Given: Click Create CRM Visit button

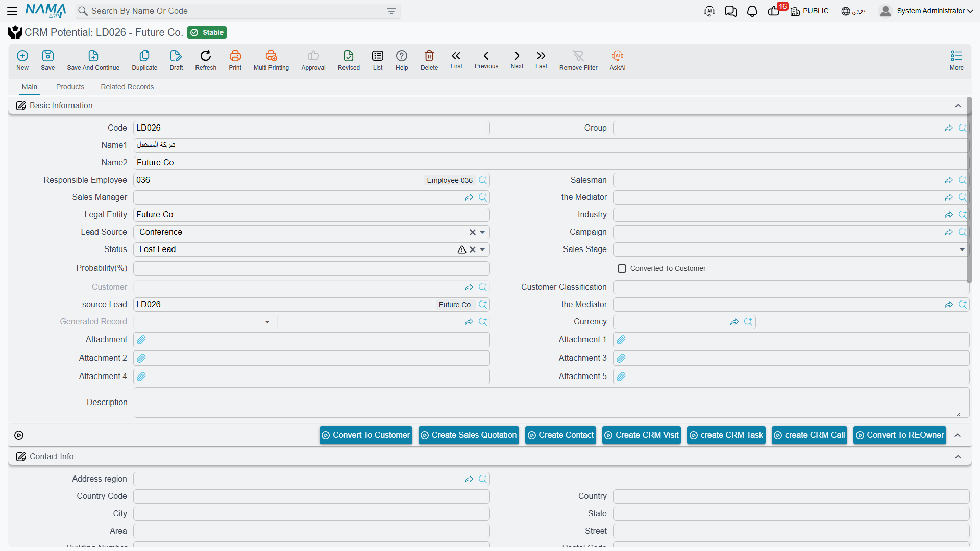Looking at the screenshot, I should (642, 435).
